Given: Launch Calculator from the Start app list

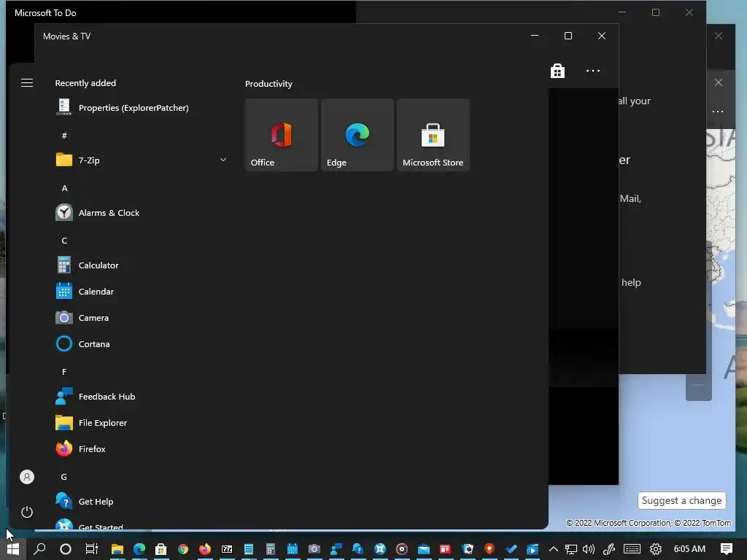Looking at the screenshot, I should pyautogui.click(x=141, y=265).
